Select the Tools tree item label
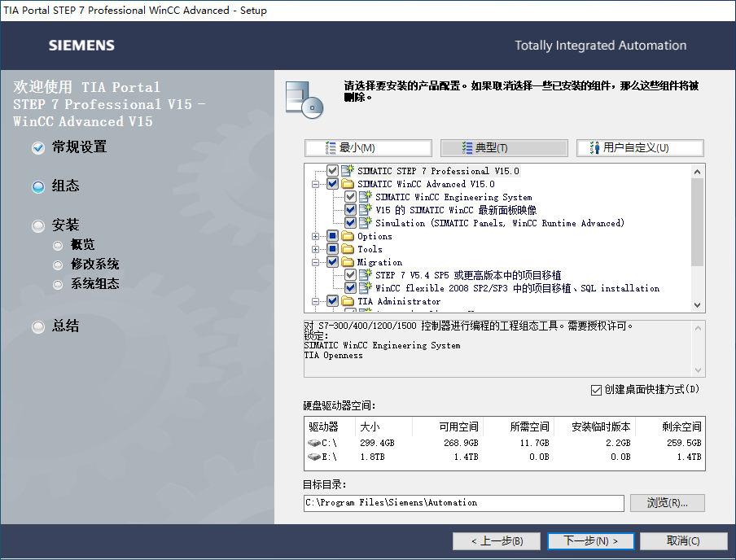The image size is (736, 560). point(370,249)
